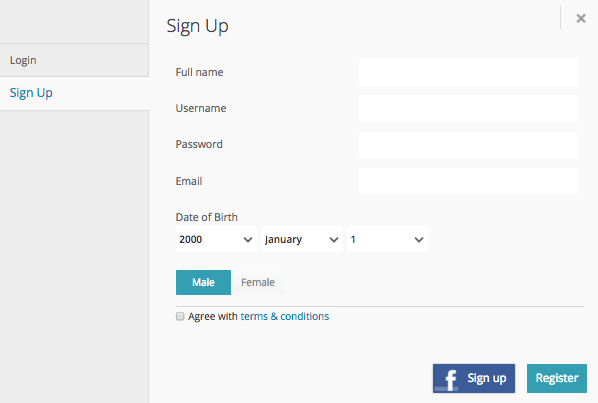Open the birth month dropdown showing January
Image resolution: width=598 pixels, height=403 pixels.
click(x=302, y=239)
